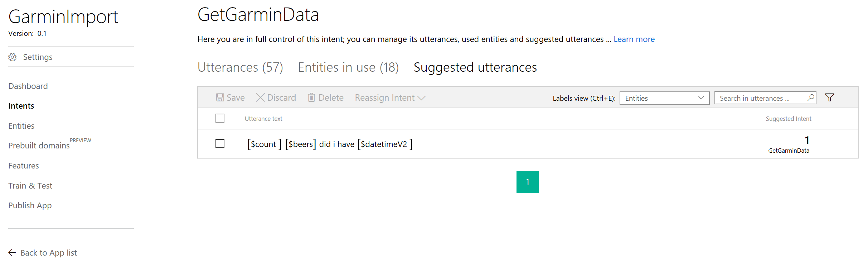Open the filter funnel icon
Image resolution: width=868 pixels, height=266 pixels.
pos(830,98)
